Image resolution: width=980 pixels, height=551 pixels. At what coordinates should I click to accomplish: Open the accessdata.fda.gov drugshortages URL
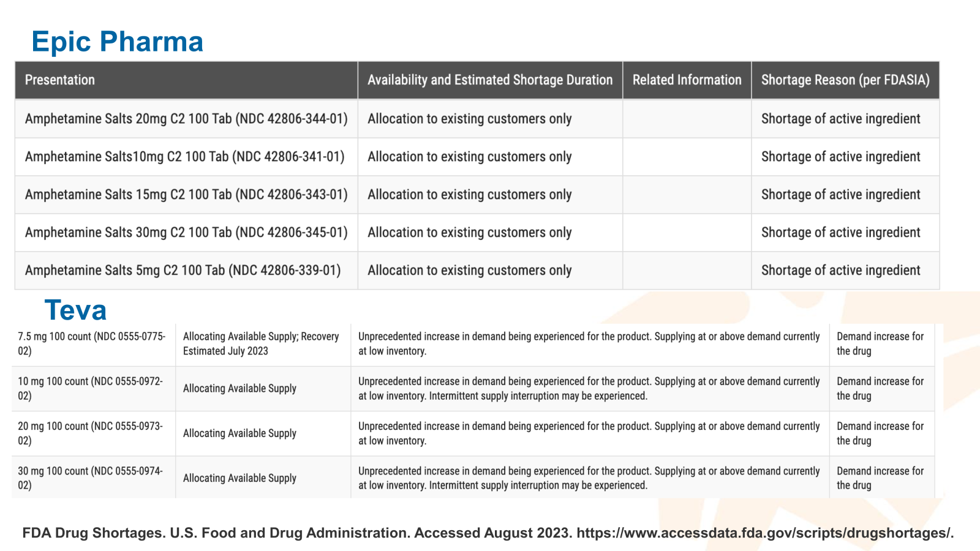(765, 533)
